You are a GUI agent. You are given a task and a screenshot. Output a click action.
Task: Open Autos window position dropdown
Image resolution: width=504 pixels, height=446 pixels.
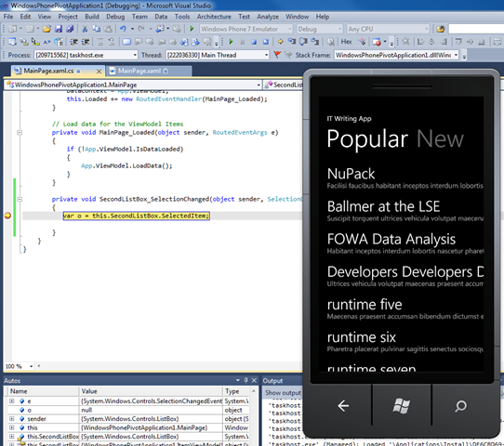tap(238, 381)
